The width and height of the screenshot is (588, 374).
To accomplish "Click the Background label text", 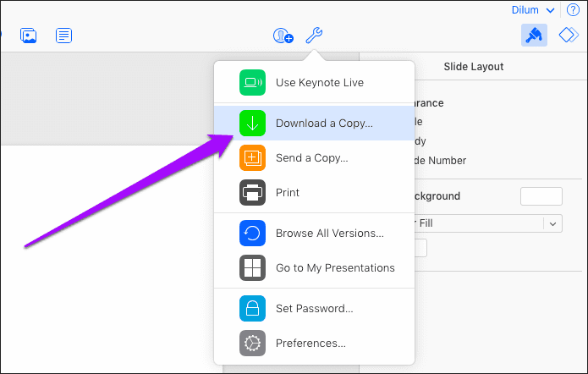I will [437, 196].
